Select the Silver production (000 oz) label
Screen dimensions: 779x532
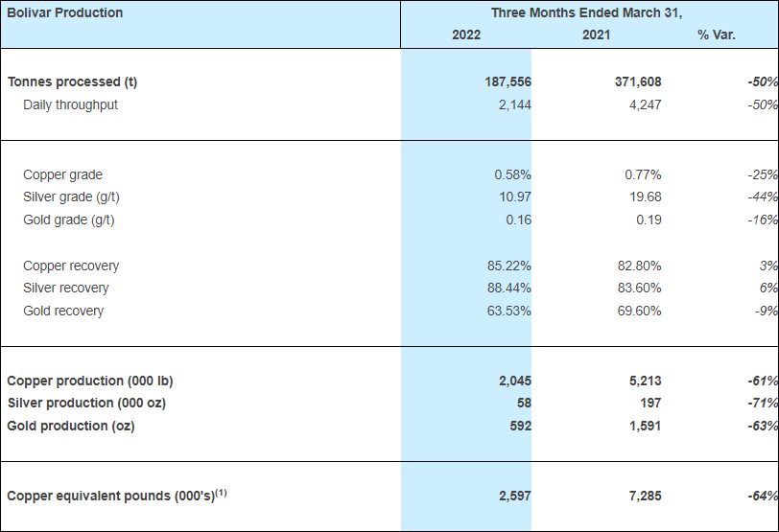point(86,403)
